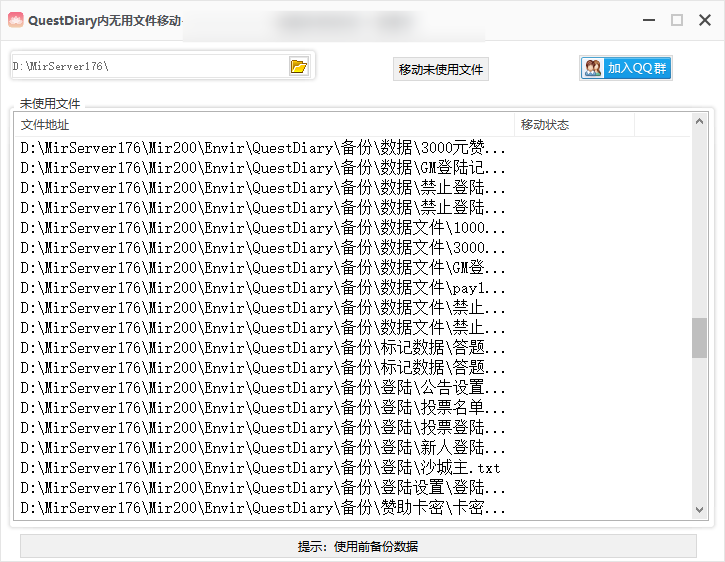Click the list scrollbar up arrow

699,122
